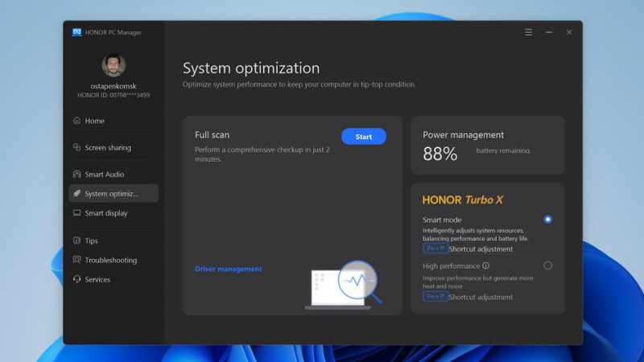Select System optimiz... sidebar item
Image resolution: width=644 pixels, height=362 pixels.
pyautogui.click(x=114, y=193)
